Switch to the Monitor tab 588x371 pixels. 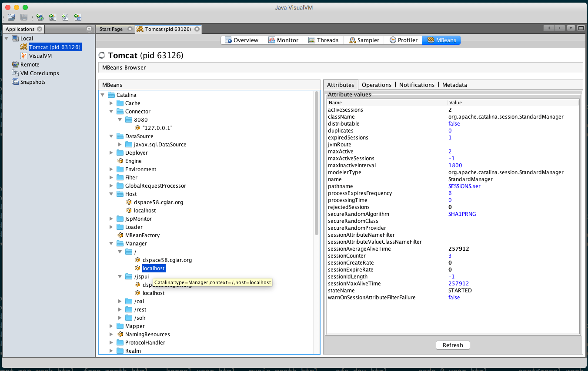[283, 40]
